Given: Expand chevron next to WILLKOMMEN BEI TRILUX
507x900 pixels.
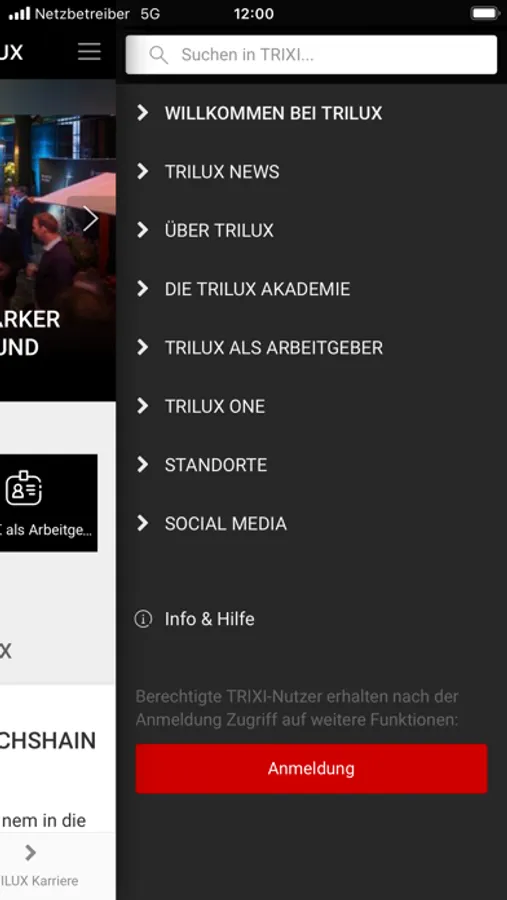Looking at the screenshot, I should [x=142, y=113].
